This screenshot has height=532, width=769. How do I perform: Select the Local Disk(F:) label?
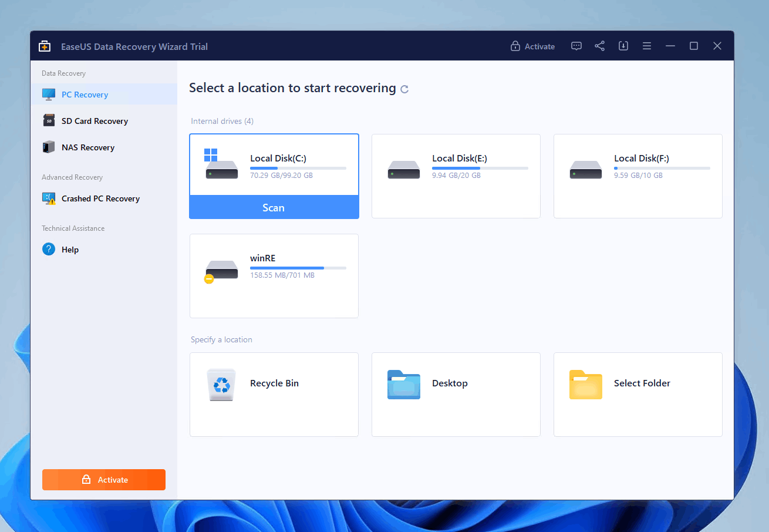642,158
